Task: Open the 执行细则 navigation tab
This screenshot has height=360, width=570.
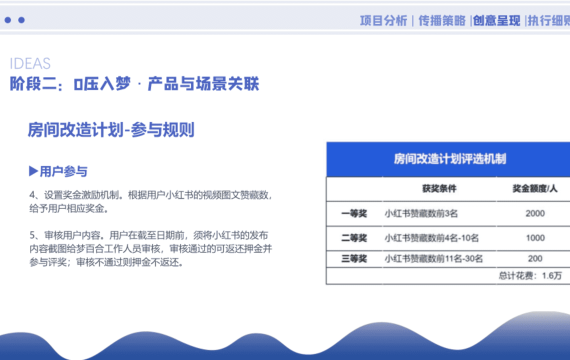Action: tap(549, 20)
